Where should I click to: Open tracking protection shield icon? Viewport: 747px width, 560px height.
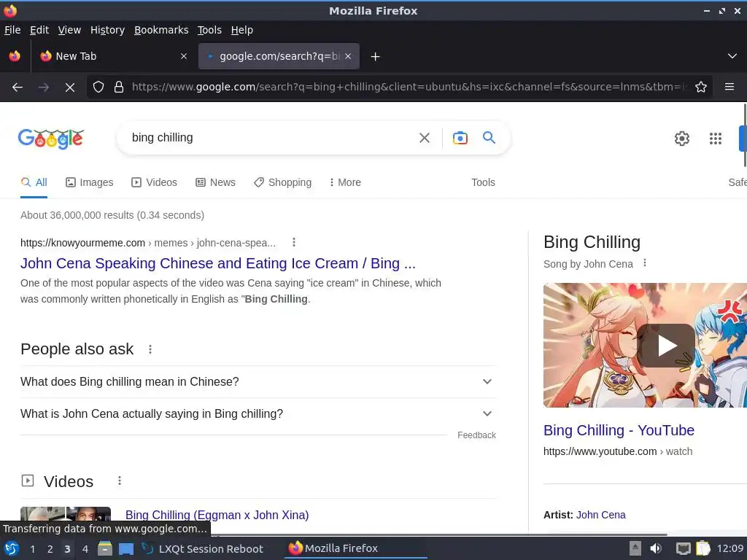click(x=98, y=87)
